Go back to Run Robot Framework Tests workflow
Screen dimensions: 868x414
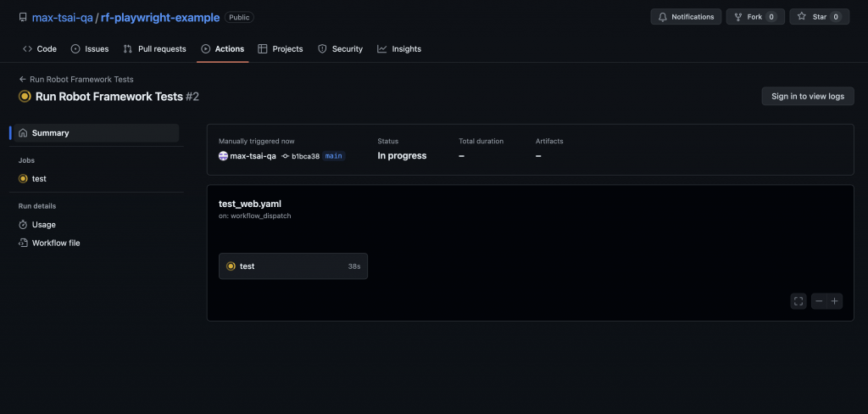(76, 79)
